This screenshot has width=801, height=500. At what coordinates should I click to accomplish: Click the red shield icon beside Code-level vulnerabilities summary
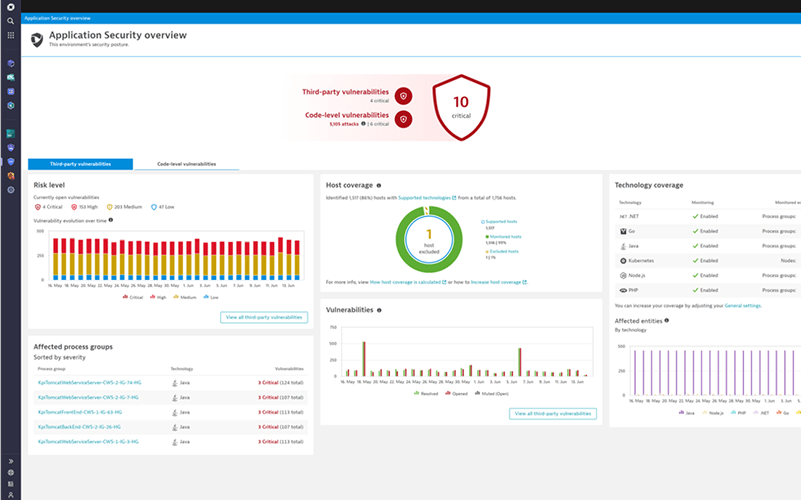403,119
